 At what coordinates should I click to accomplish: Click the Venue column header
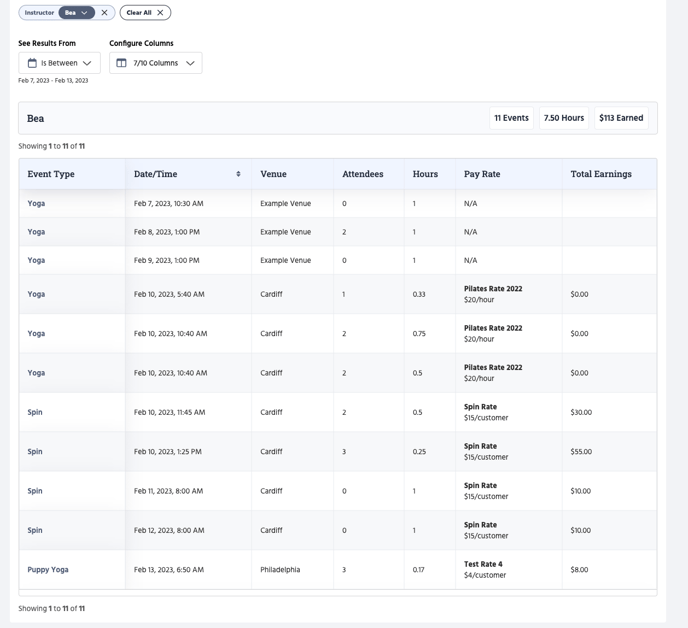click(273, 174)
